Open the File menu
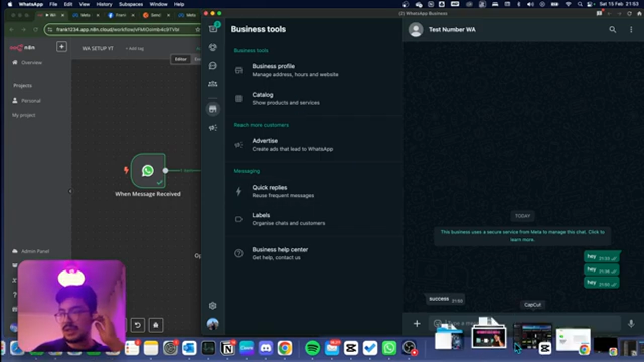 coord(53,4)
